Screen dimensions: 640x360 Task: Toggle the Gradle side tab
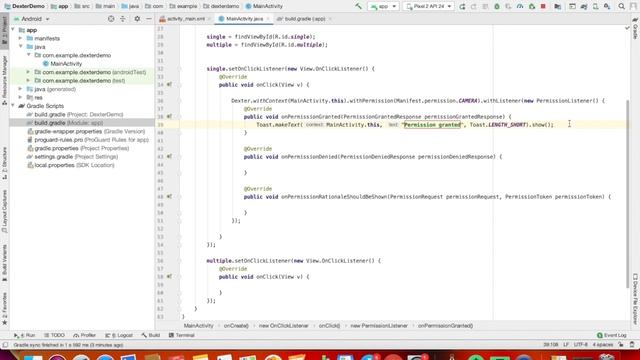pos(635,28)
